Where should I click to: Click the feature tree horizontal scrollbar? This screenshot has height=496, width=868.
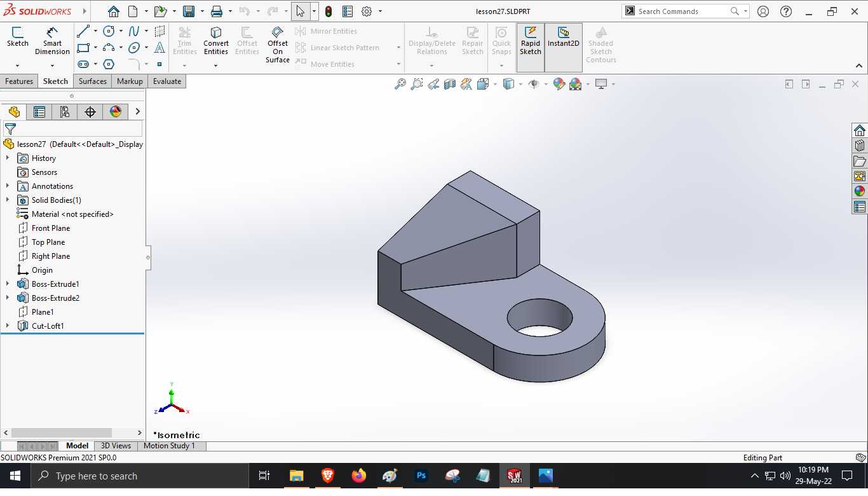pyautogui.click(x=62, y=432)
